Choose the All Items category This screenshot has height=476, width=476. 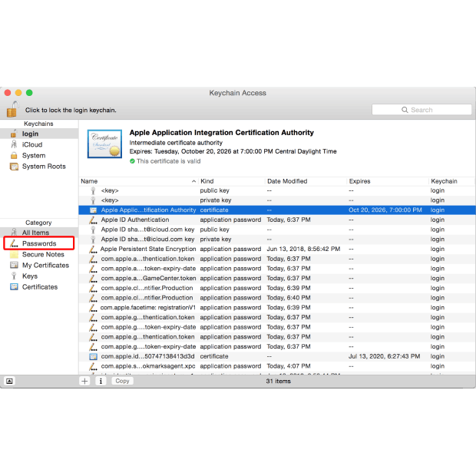[x=39, y=233]
